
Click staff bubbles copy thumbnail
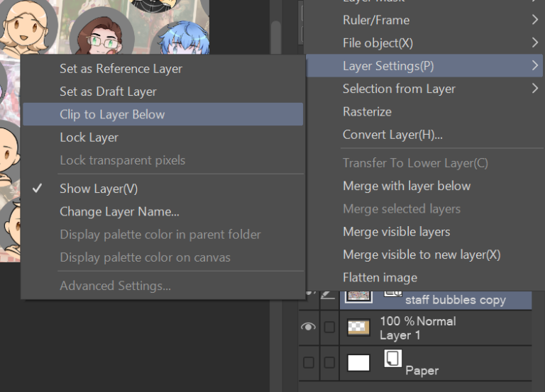(x=358, y=296)
